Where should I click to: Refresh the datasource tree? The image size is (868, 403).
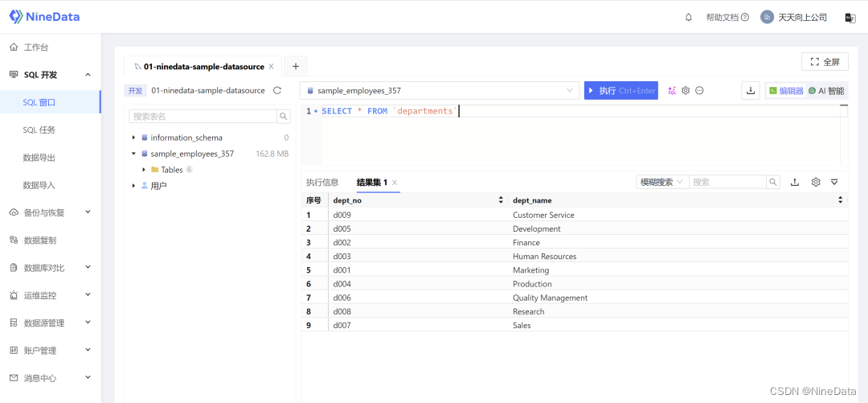(x=277, y=90)
